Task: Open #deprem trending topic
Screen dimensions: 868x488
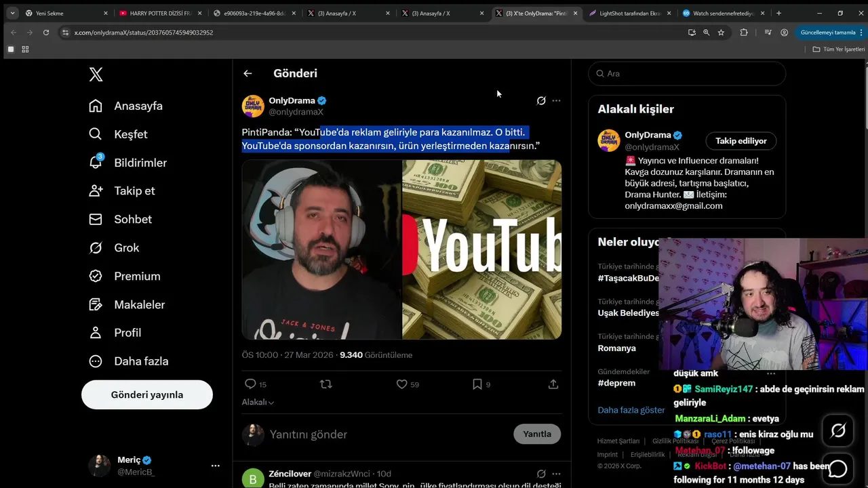Action: pyautogui.click(x=616, y=383)
